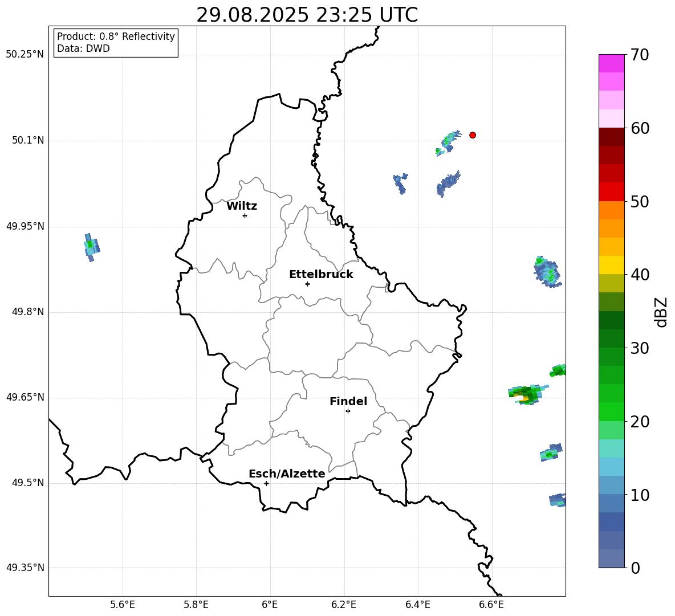Screen dimensions: 675x616
Task: Click the Esch/Alzette city label
Action: (287, 474)
